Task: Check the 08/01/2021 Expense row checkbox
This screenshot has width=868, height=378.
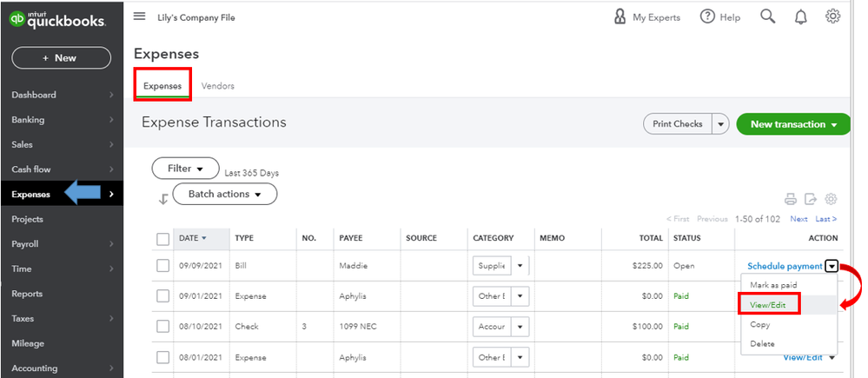Action: click(162, 357)
